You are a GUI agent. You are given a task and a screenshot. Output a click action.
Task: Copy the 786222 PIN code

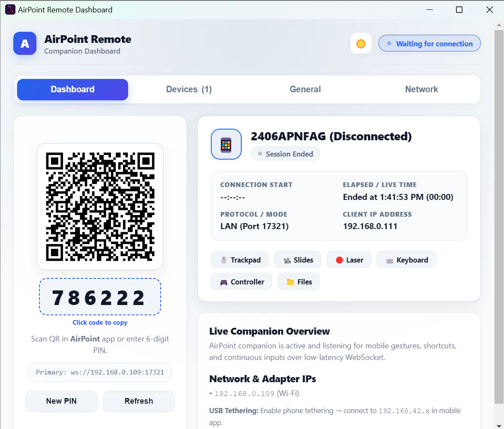click(x=100, y=297)
